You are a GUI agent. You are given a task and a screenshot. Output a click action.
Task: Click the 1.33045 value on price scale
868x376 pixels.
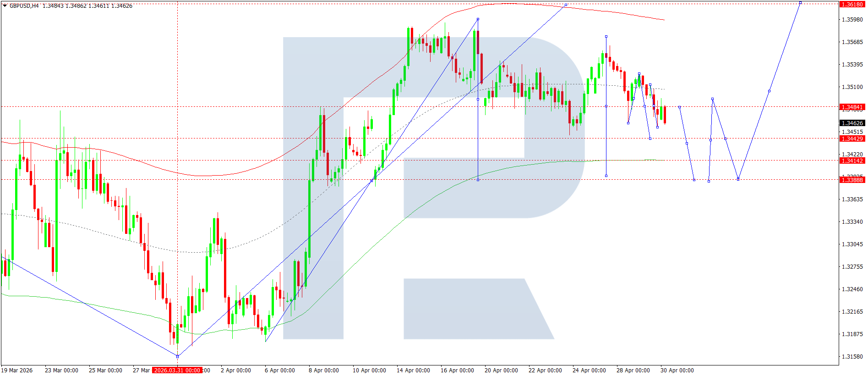click(x=852, y=244)
